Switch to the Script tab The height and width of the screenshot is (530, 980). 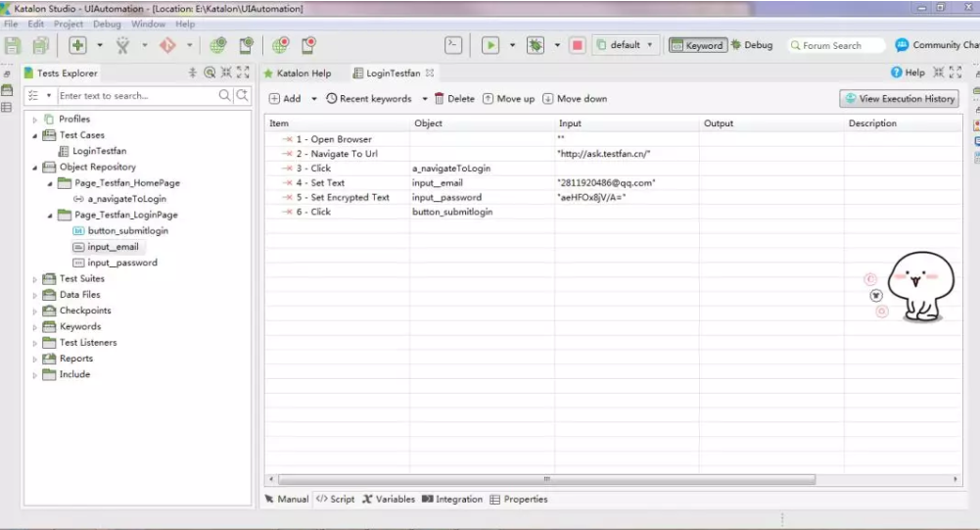[x=335, y=500]
